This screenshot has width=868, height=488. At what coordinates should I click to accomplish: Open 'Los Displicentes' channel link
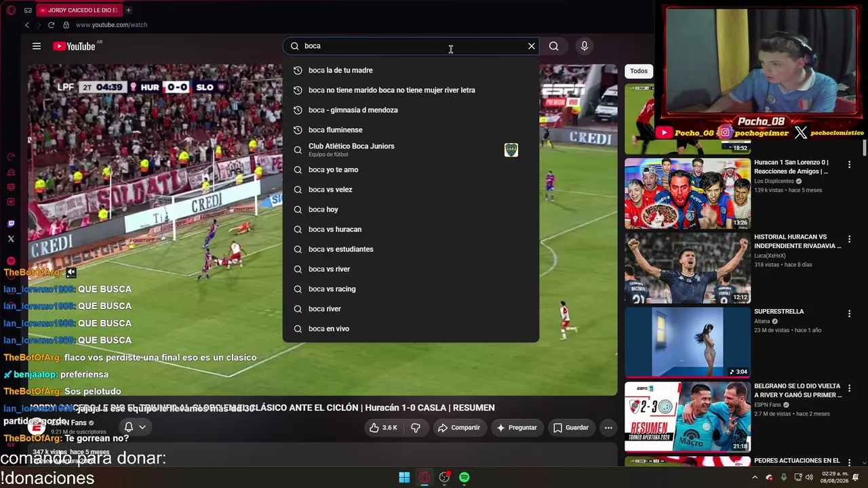774,181
